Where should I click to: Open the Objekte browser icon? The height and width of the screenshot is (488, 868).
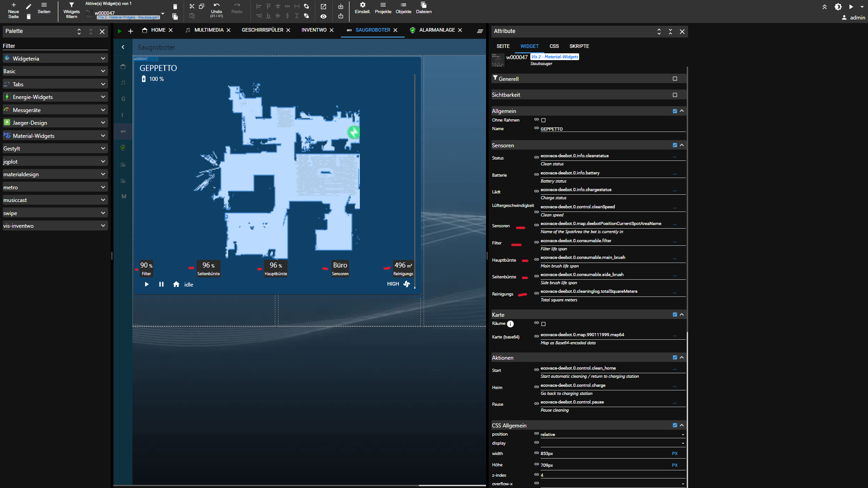click(x=403, y=8)
